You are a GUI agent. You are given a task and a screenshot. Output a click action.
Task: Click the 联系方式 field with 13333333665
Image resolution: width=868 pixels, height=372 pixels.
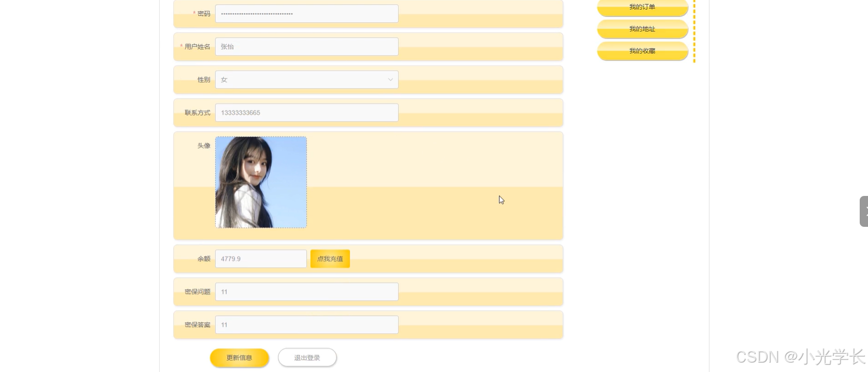pos(307,113)
